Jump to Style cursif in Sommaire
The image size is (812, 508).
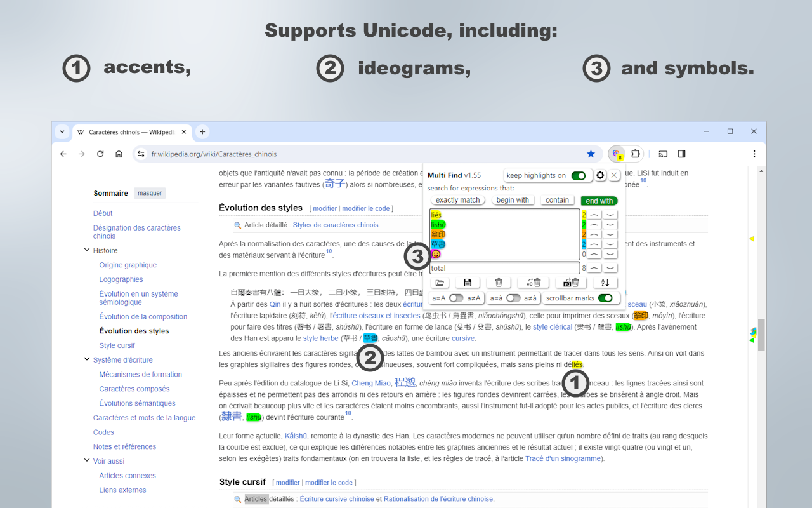coord(117,345)
